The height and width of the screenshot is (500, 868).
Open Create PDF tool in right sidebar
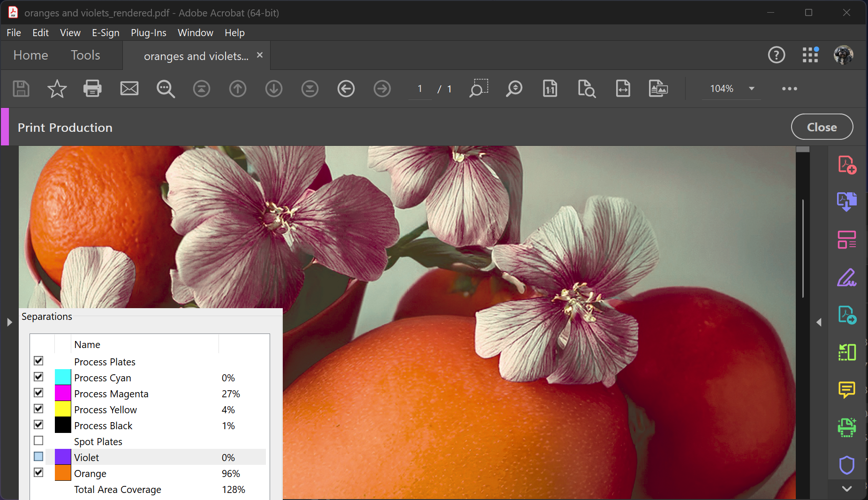coord(847,165)
